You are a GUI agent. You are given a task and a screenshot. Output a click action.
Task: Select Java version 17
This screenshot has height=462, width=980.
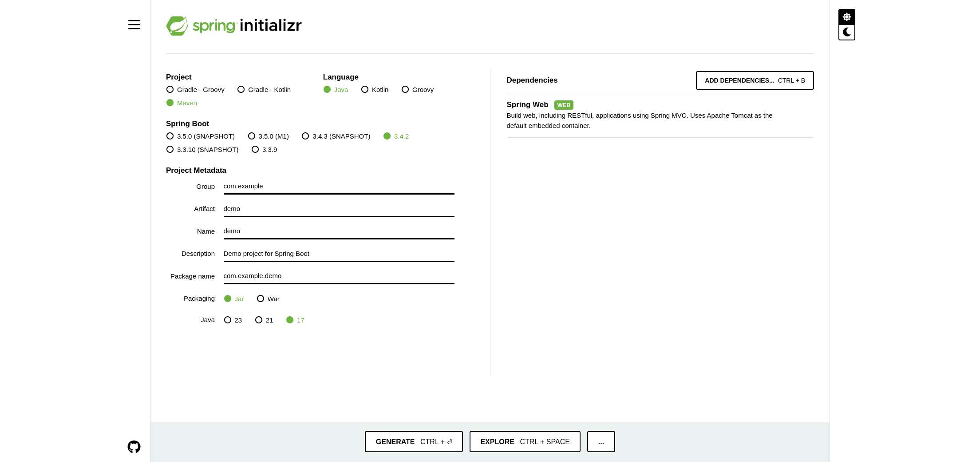pos(295,320)
